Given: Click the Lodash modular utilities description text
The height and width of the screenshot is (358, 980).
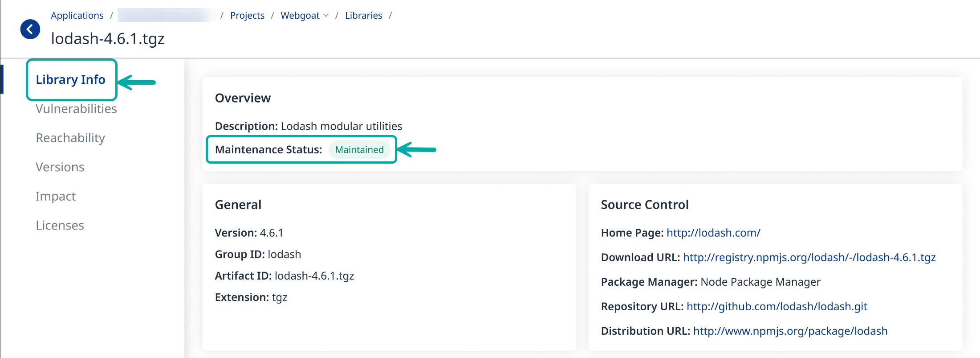Looking at the screenshot, I should click(x=341, y=126).
